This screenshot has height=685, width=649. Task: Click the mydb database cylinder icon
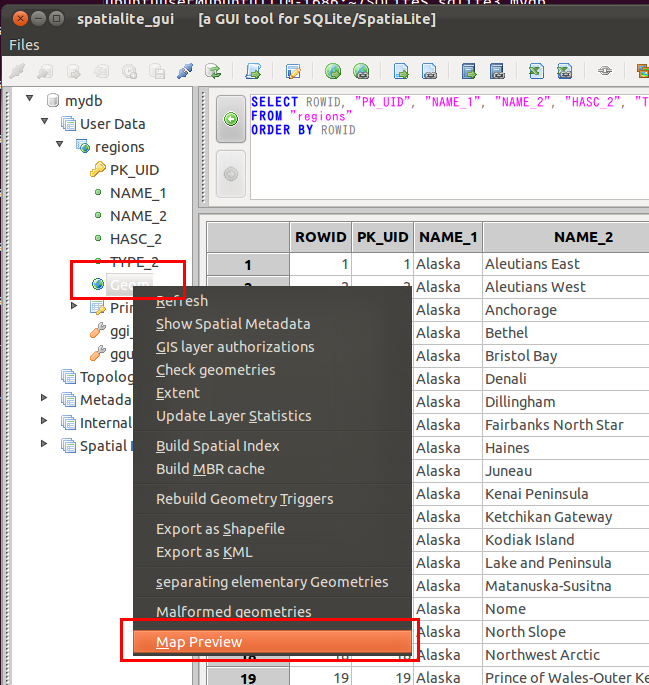click(53, 100)
